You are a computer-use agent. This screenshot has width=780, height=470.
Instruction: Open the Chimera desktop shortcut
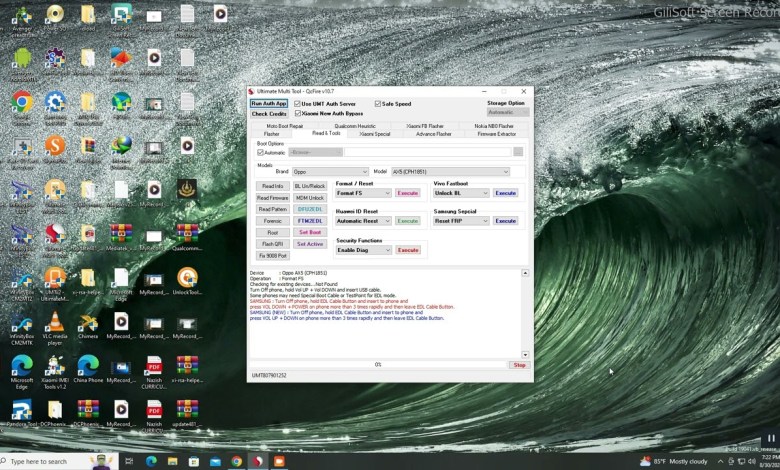point(88,325)
